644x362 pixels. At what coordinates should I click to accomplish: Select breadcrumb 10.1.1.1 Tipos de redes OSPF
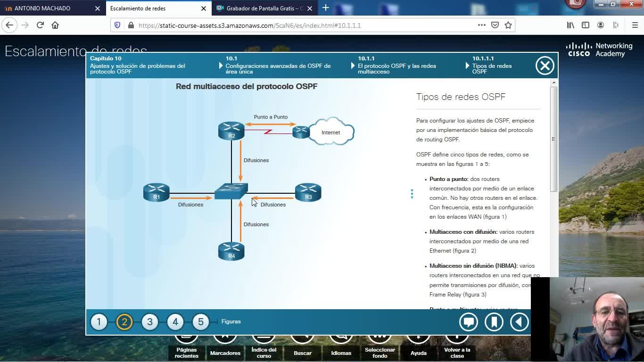pyautogui.click(x=492, y=66)
